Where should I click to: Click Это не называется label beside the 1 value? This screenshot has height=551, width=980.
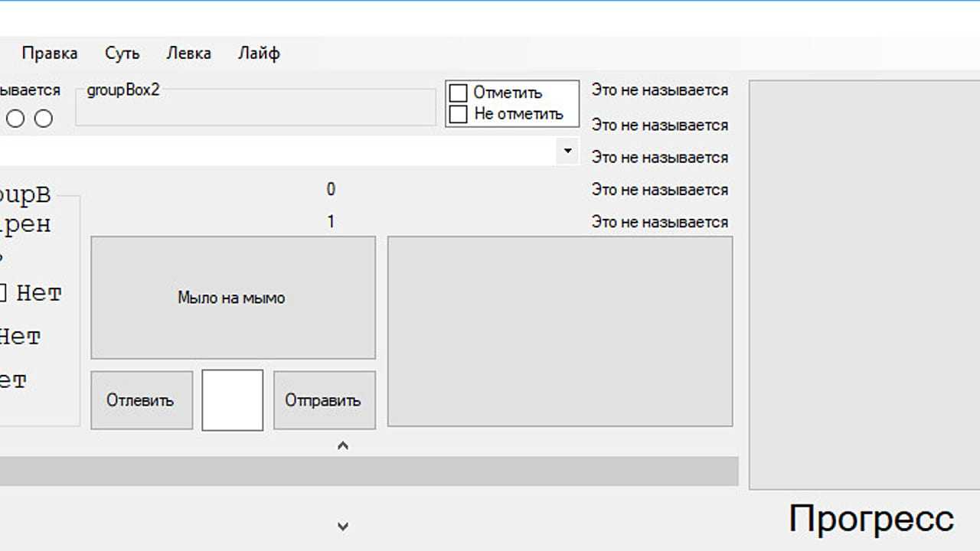point(659,222)
